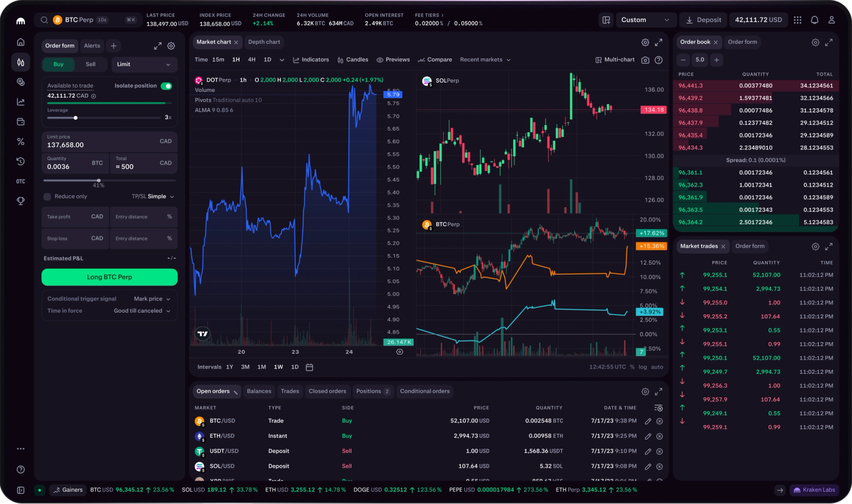Click the Take profit input field

tap(75, 217)
